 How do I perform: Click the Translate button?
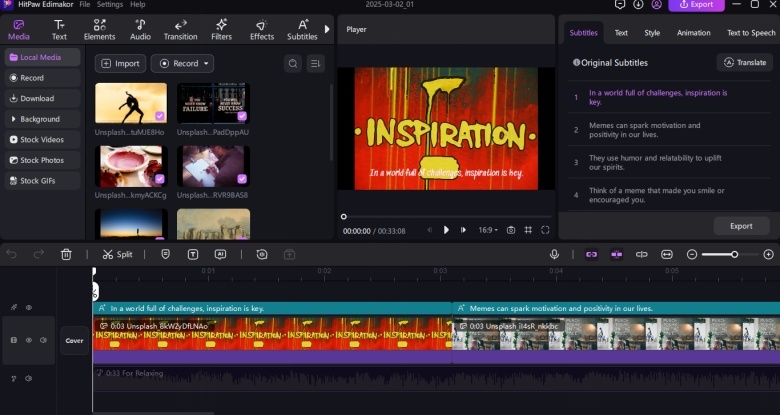click(x=745, y=62)
